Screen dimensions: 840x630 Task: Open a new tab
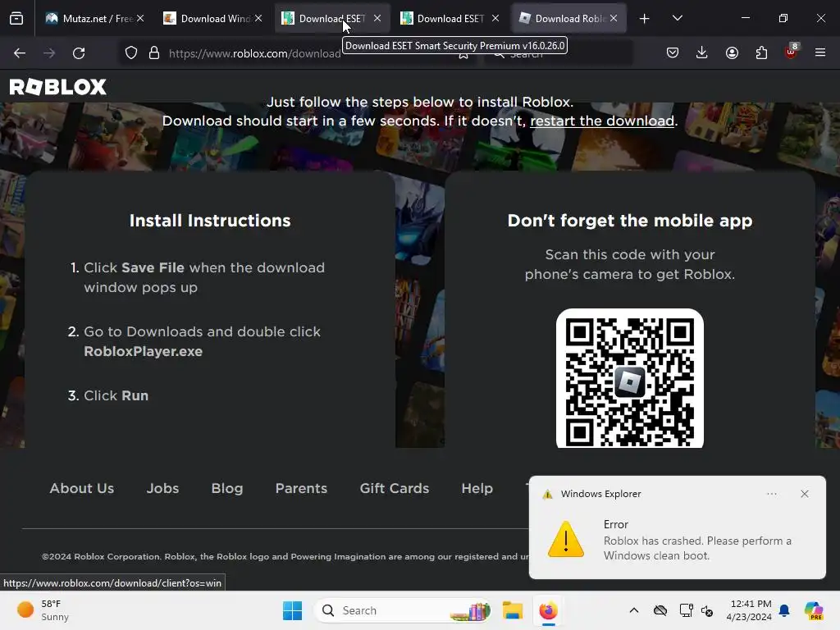pos(645,19)
